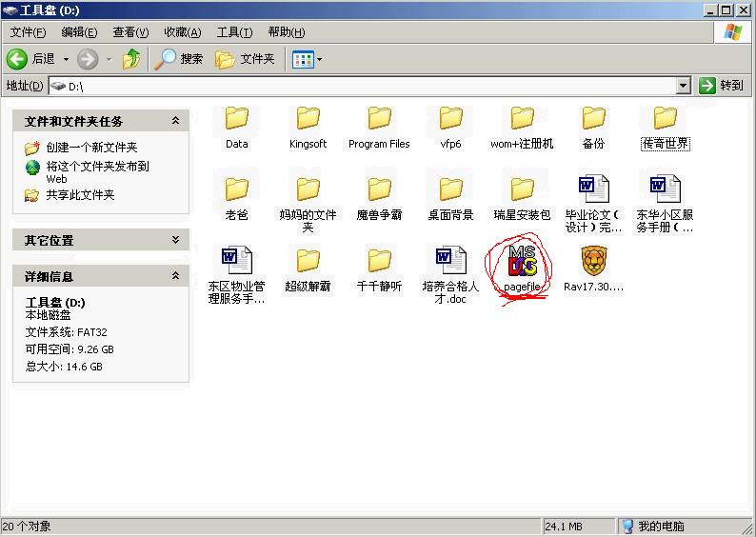Toggle the Folders (文件夹) pane

[245, 59]
